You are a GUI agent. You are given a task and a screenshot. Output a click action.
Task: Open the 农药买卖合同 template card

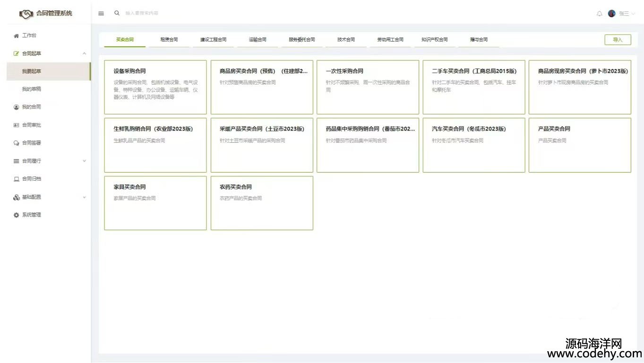click(262, 203)
